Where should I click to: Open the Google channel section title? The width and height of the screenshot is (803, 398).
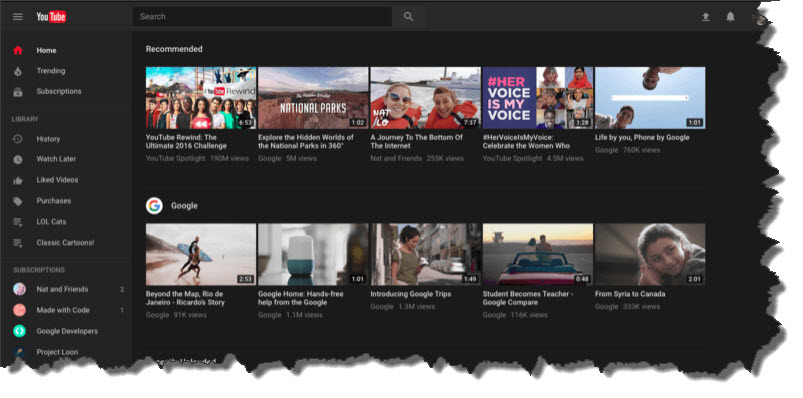tap(184, 205)
